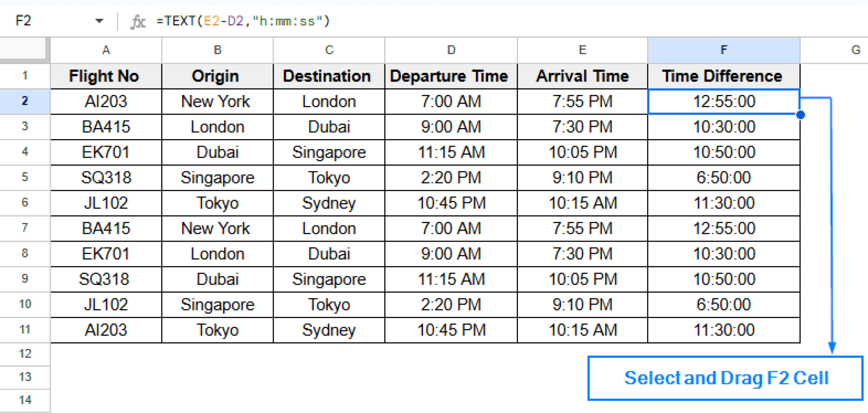Select the Departure Time header cell
This screenshot has height=413, width=868.
coord(451,76)
